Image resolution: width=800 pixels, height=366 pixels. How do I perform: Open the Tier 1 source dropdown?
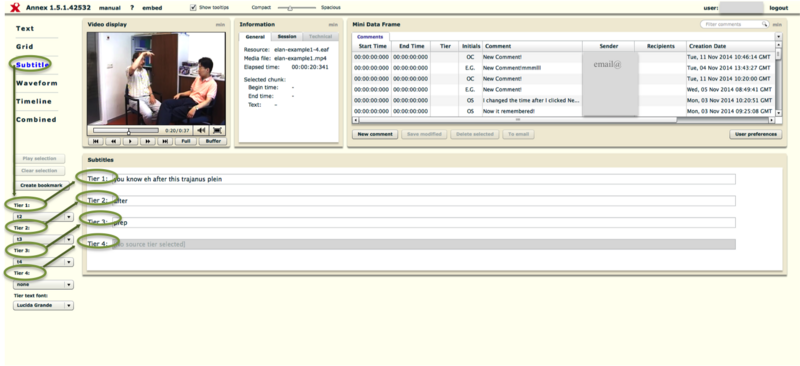(43, 217)
